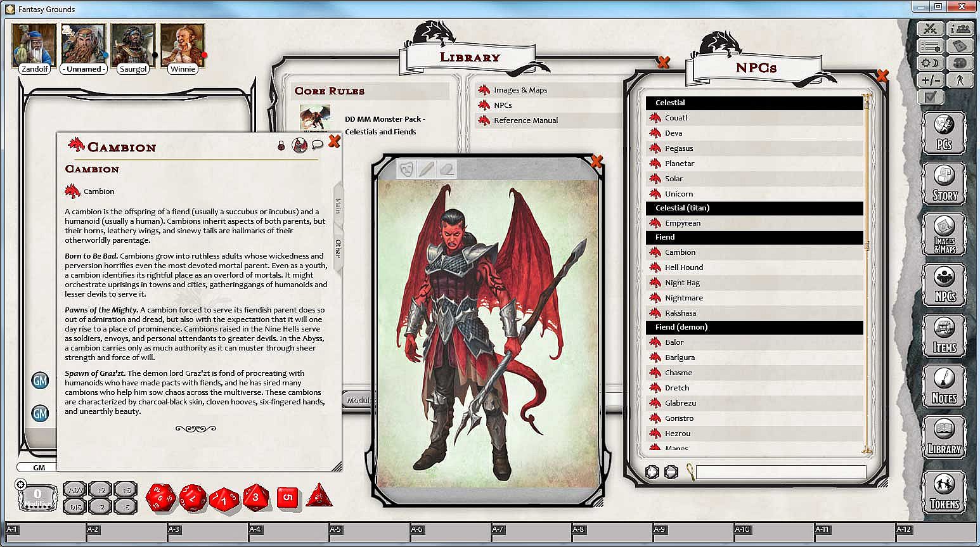The image size is (980, 547).
Task: Open the combat tracker (crossed swords)
Action: (931, 29)
